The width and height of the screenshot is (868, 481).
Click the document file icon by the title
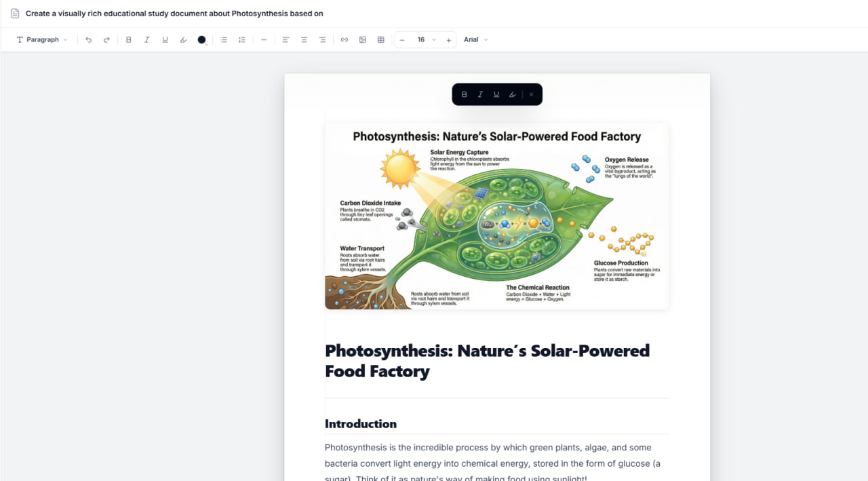(15, 14)
